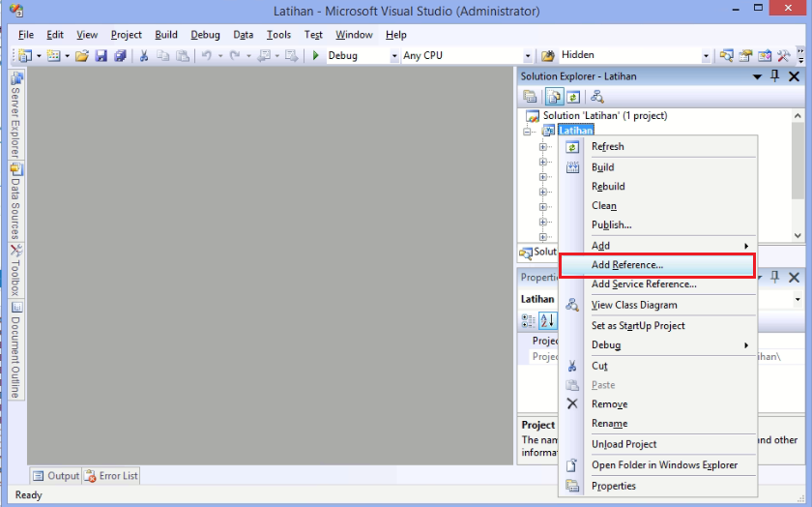Click the Navigate Backward toolbar icon

coord(264,55)
